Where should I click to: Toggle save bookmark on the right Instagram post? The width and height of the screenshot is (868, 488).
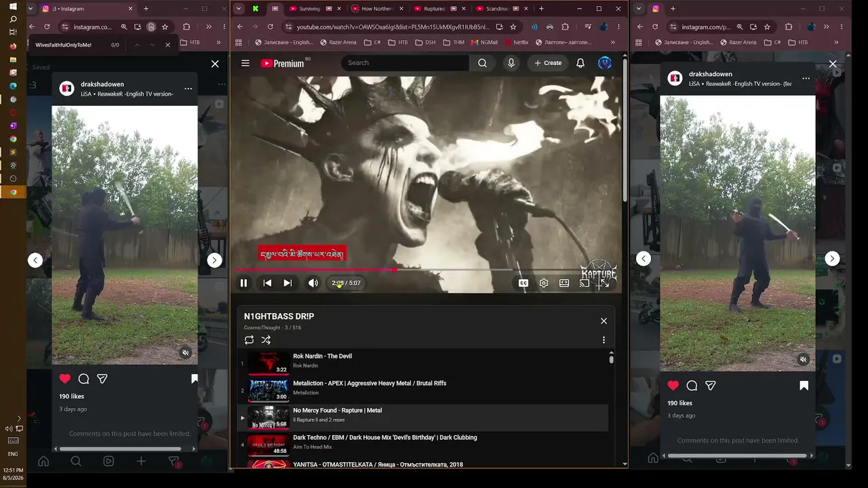(x=804, y=386)
